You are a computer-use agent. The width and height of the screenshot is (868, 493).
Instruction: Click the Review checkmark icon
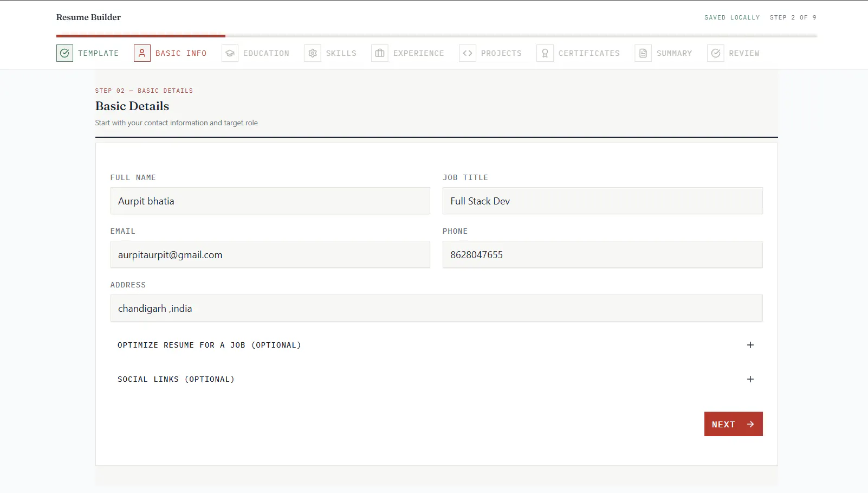pos(716,53)
